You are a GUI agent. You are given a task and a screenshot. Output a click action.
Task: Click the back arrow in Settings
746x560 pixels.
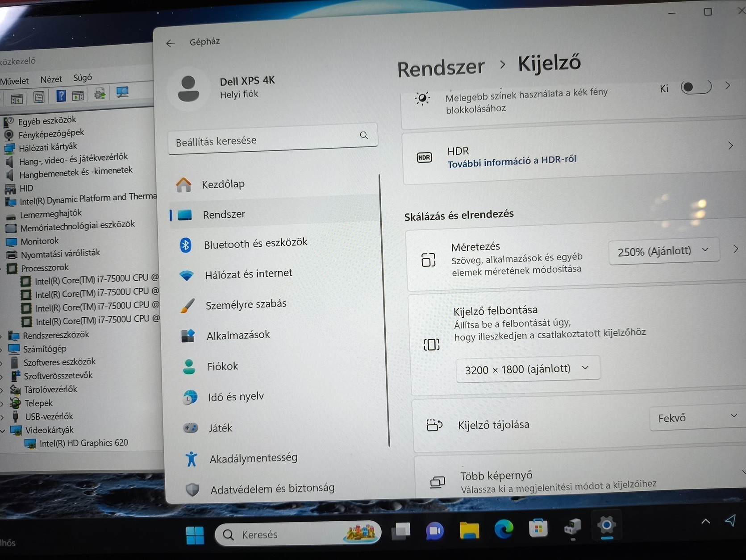(x=170, y=43)
